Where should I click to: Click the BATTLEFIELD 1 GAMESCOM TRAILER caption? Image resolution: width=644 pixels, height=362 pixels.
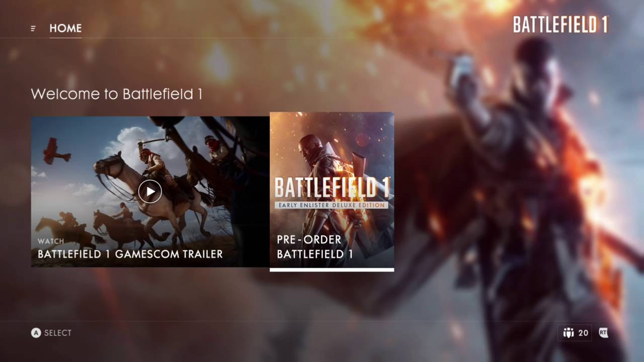pyautogui.click(x=130, y=254)
